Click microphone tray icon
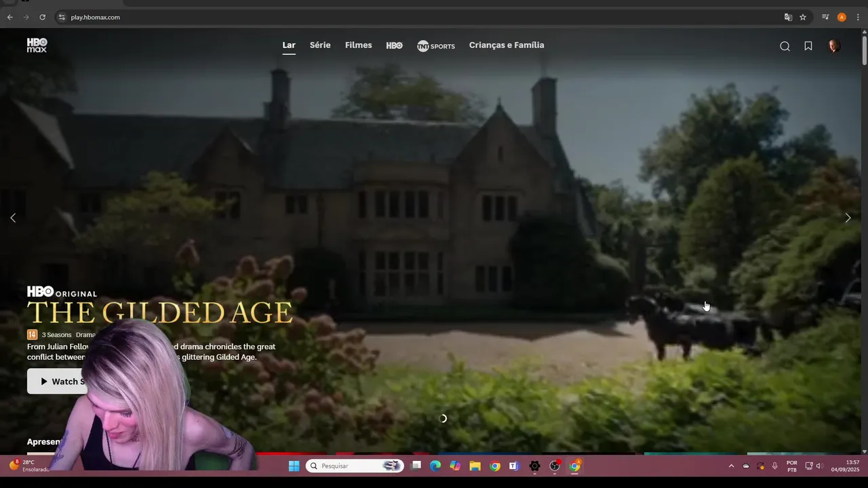The height and width of the screenshot is (488, 868). (775, 466)
